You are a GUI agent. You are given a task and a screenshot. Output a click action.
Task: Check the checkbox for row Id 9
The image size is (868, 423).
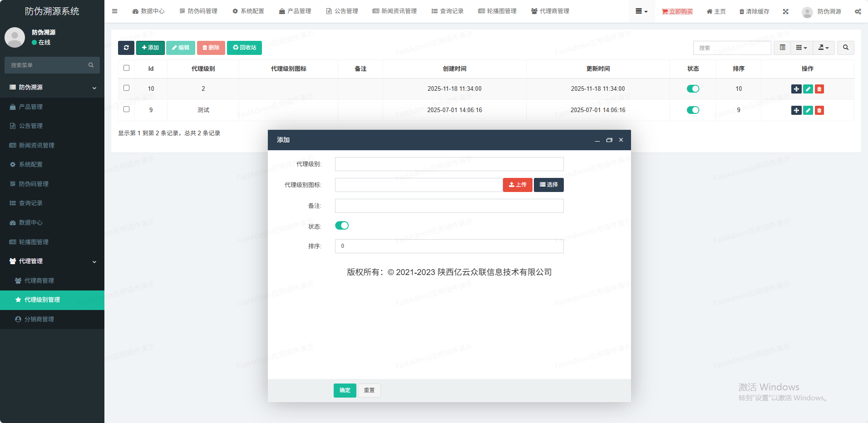point(126,109)
